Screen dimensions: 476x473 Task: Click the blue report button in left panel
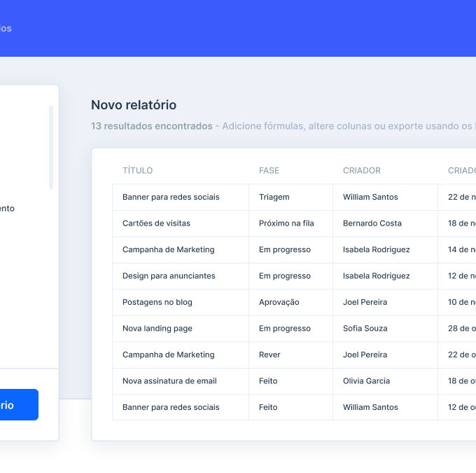19,404
